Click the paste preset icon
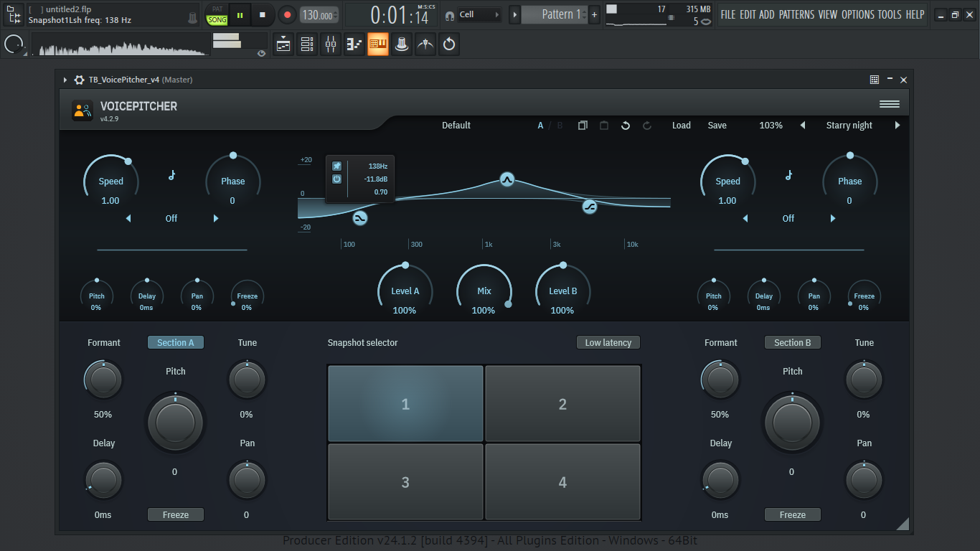This screenshot has width=980, height=551. point(604,126)
